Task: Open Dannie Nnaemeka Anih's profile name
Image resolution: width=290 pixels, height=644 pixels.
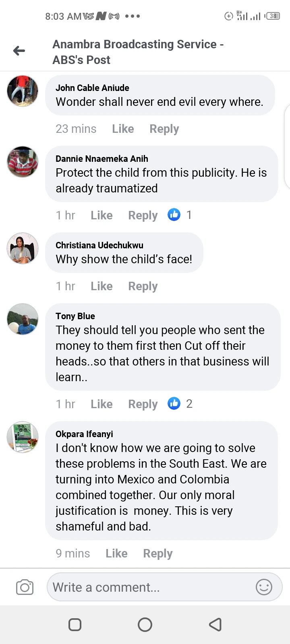Action: tap(101, 159)
